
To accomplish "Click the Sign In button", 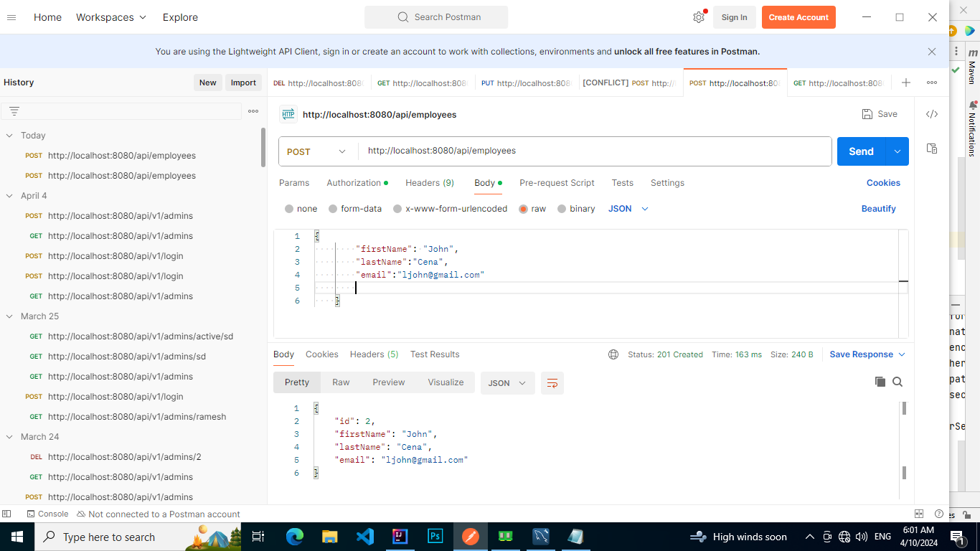I will pyautogui.click(x=734, y=17).
